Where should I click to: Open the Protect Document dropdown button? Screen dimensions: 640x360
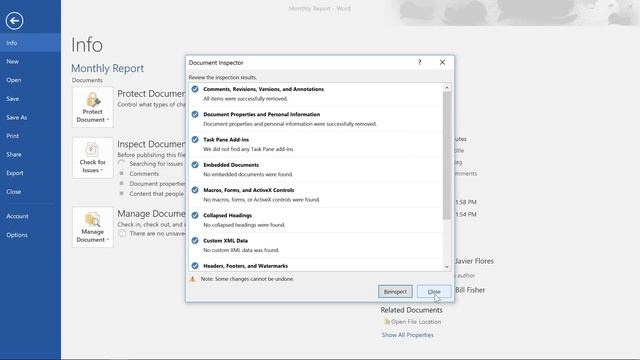pos(93,107)
